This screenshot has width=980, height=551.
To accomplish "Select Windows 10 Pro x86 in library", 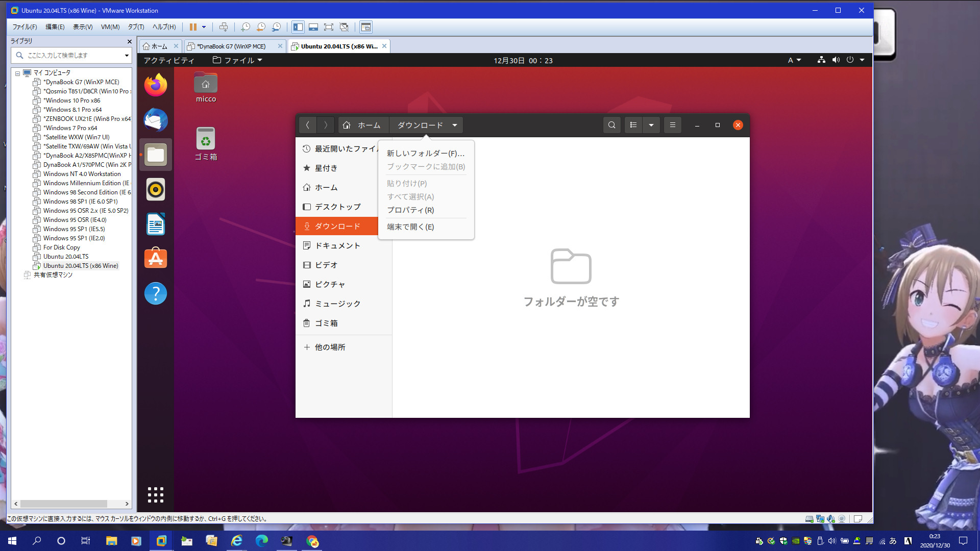I will pos(71,101).
